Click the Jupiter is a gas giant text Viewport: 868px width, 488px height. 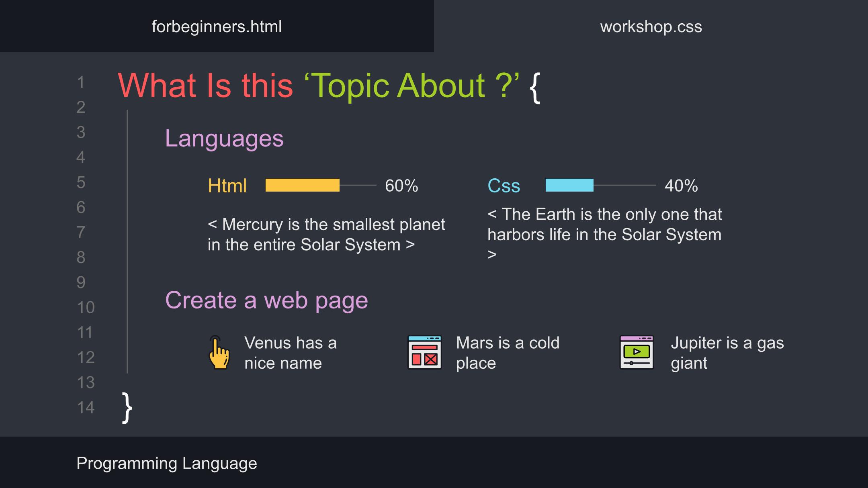727,353
